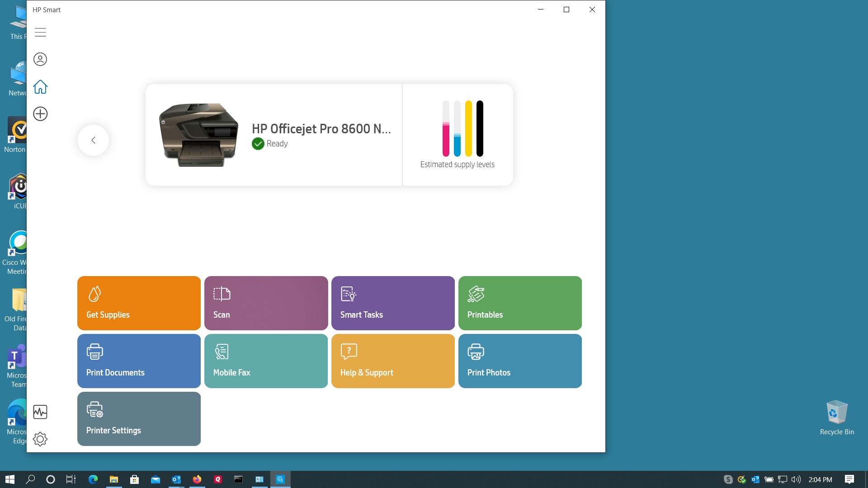Open the activity monitor sidebar icon
Image resolution: width=868 pixels, height=488 pixels.
tap(40, 412)
